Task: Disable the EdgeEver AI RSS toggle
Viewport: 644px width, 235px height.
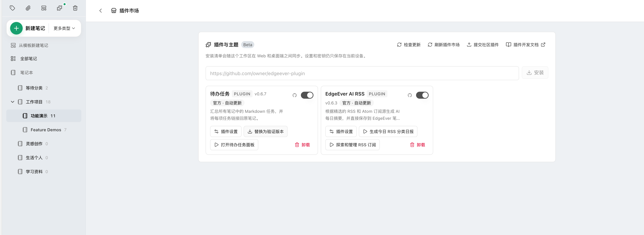Action: (x=422, y=95)
